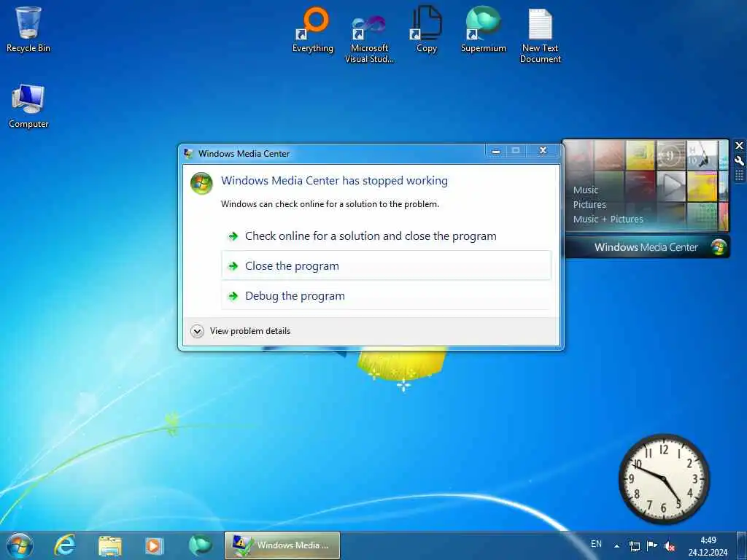Open the Supermium browser shortcut on desktop

click(x=483, y=29)
